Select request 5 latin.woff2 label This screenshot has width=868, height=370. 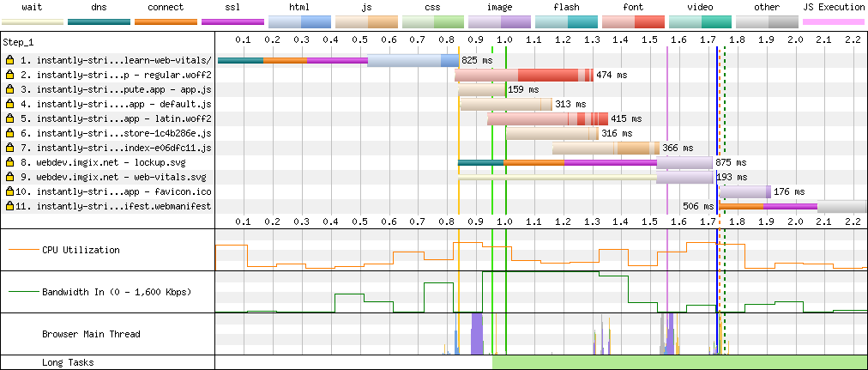(x=116, y=118)
